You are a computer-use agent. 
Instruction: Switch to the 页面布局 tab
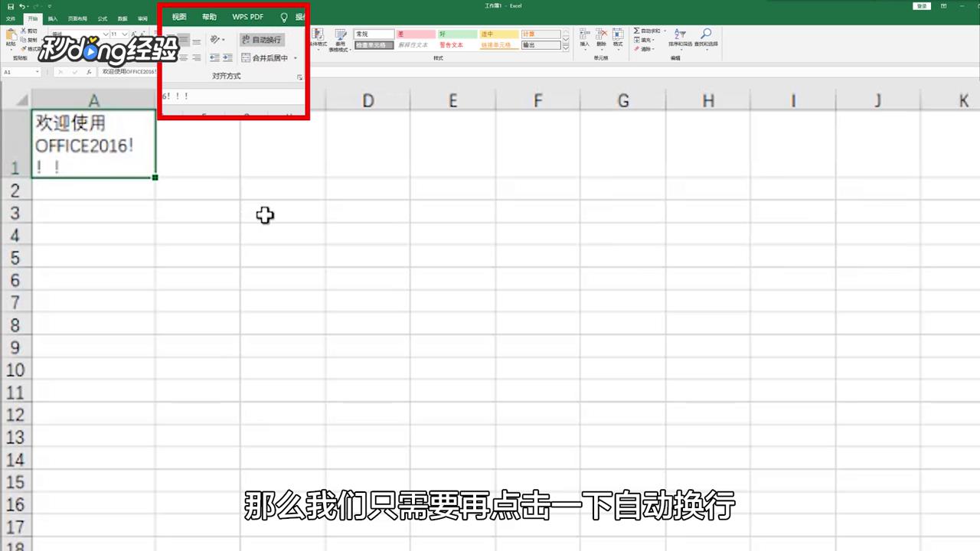[x=77, y=18]
